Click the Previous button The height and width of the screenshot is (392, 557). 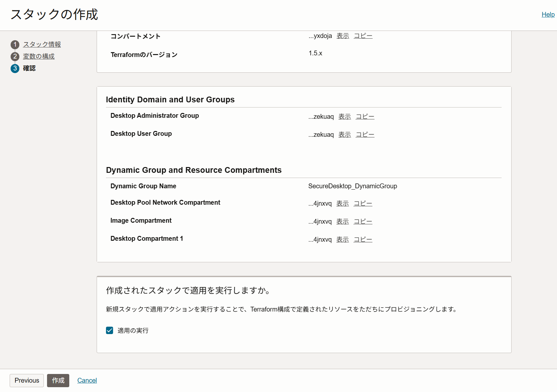[x=26, y=380]
